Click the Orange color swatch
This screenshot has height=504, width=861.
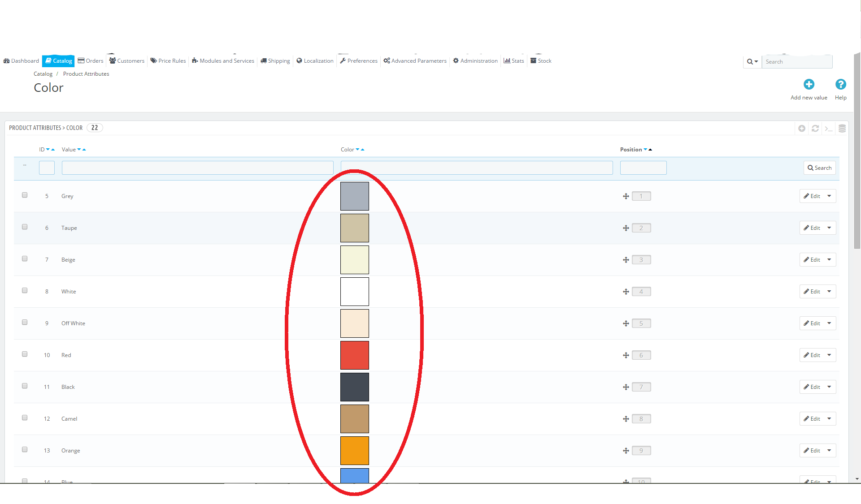tap(354, 451)
